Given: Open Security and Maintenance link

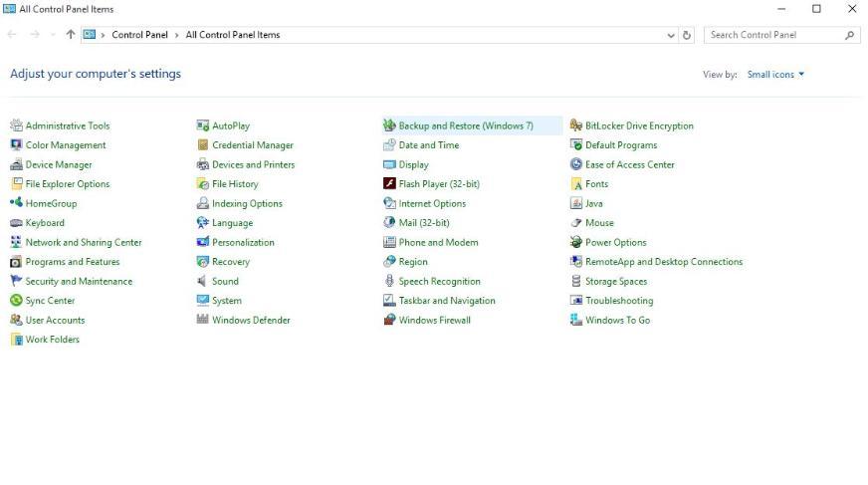Looking at the screenshot, I should 79,281.
